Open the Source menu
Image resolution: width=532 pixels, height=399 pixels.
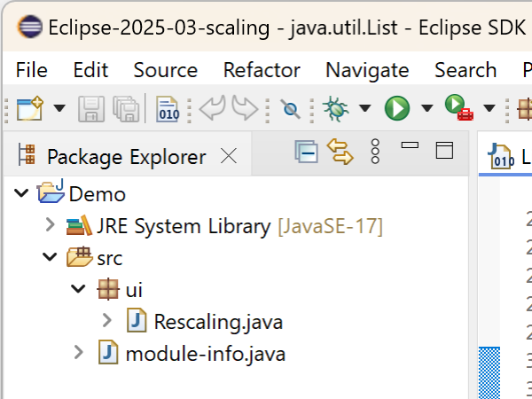(166, 70)
